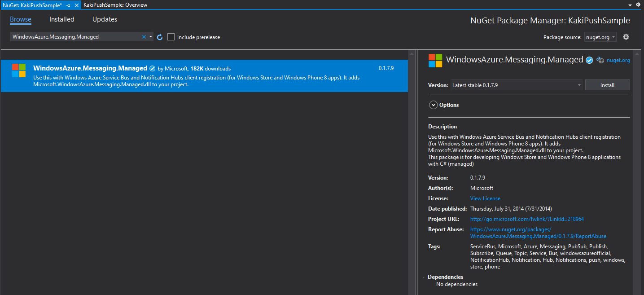Open the tab list dropdown arrow at top right
The width and height of the screenshot is (644, 295).
(x=631, y=5)
